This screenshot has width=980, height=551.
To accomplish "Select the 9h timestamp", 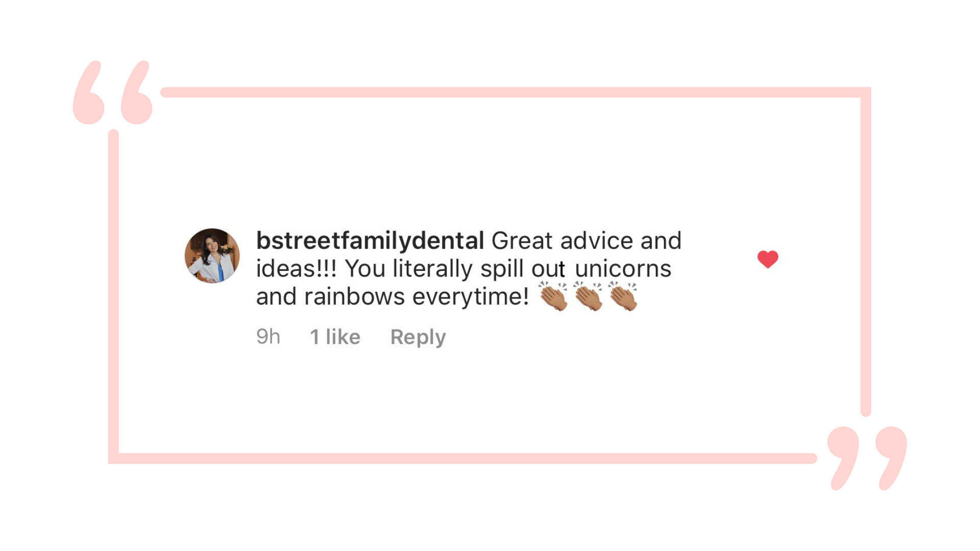I will point(268,337).
